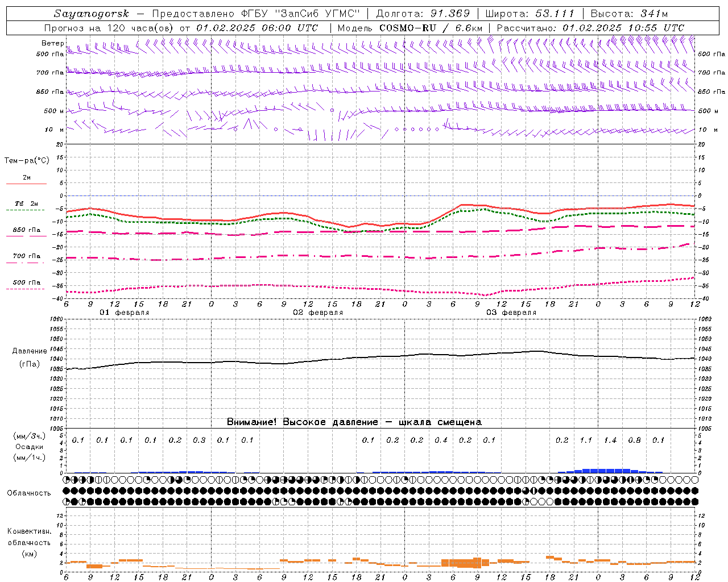
Task: Click the 0.4 precipitation value
Action: tap(441, 440)
